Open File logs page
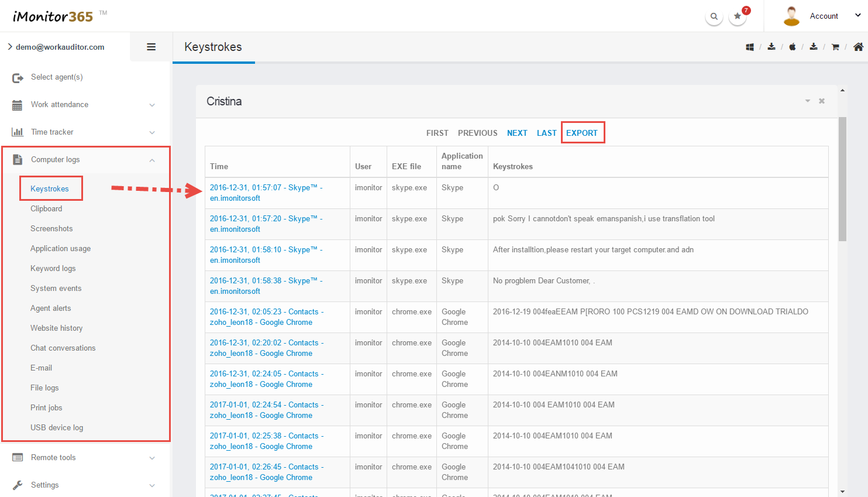Viewport: 868px width, 497px height. pos(44,388)
